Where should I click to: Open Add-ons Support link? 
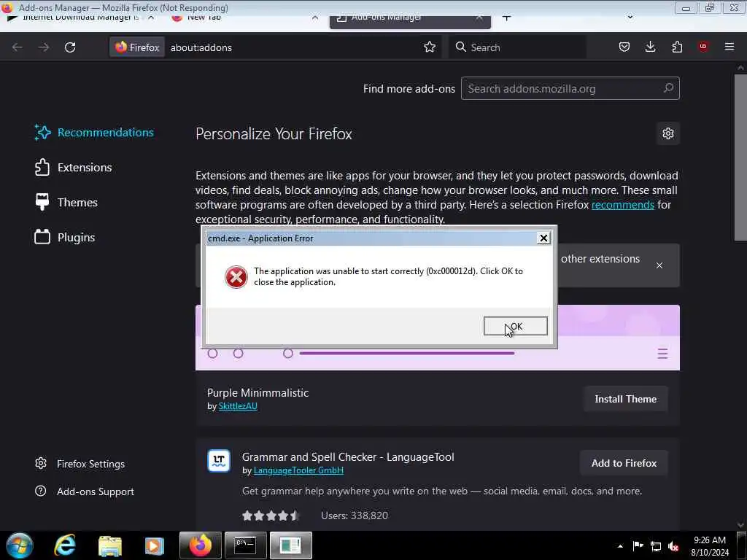pos(85,491)
